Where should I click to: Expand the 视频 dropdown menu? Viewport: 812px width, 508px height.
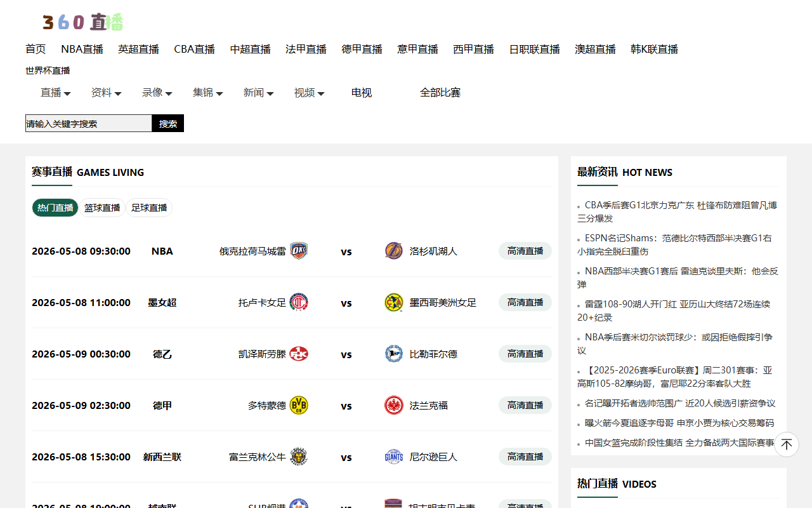coord(309,93)
